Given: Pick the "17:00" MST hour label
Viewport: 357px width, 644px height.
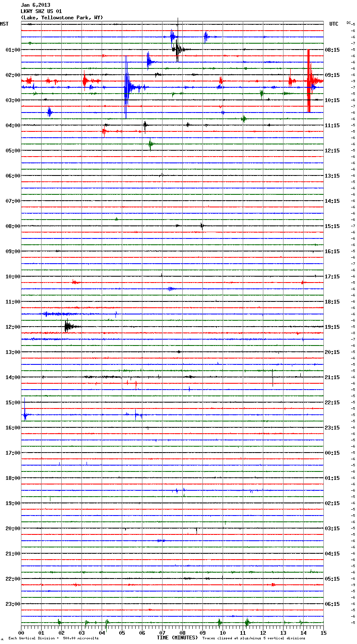Looking at the screenshot, I should (x=13, y=453).
